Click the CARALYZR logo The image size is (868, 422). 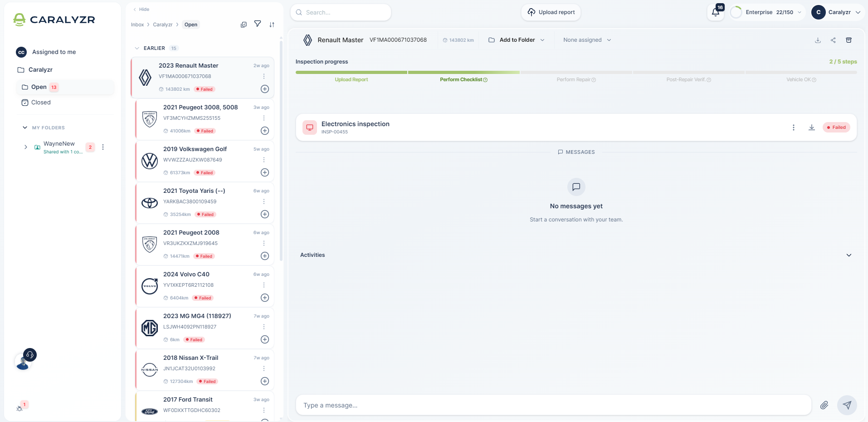pyautogui.click(x=54, y=20)
